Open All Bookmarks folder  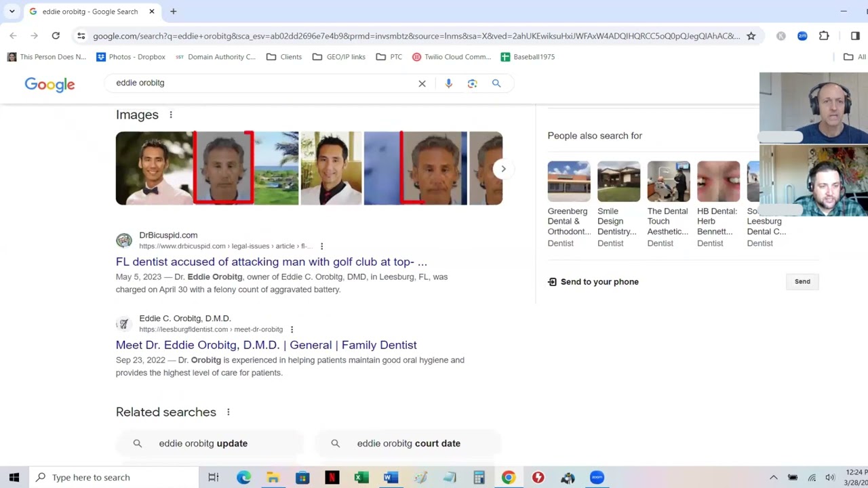(854, 57)
